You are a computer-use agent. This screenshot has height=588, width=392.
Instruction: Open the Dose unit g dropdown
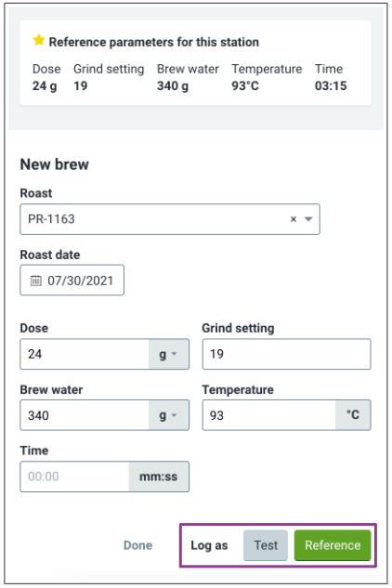click(x=169, y=354)
